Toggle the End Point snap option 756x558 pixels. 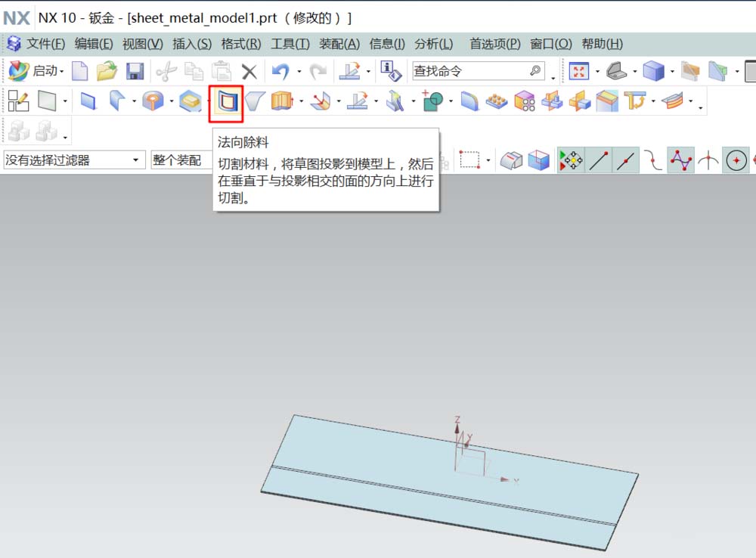tap(598, 160)
